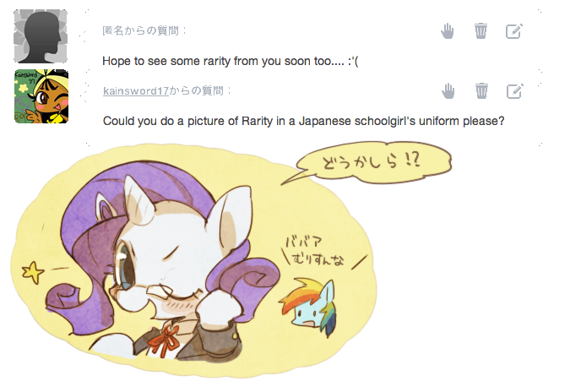Select the Japanese schoolgirl's uniform question text
This screenshot has width=581, height=392.
click(x=303, y=121)
